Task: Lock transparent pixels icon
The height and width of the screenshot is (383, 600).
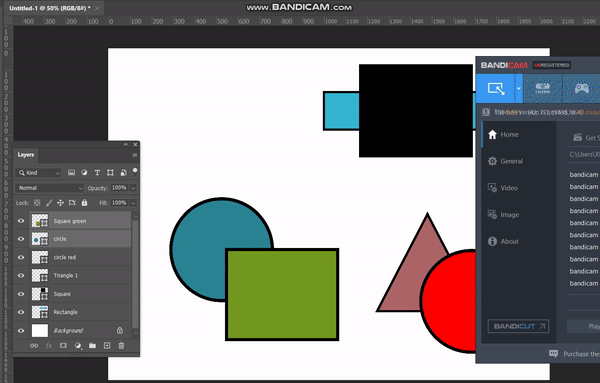Action: tap(37, 203)
